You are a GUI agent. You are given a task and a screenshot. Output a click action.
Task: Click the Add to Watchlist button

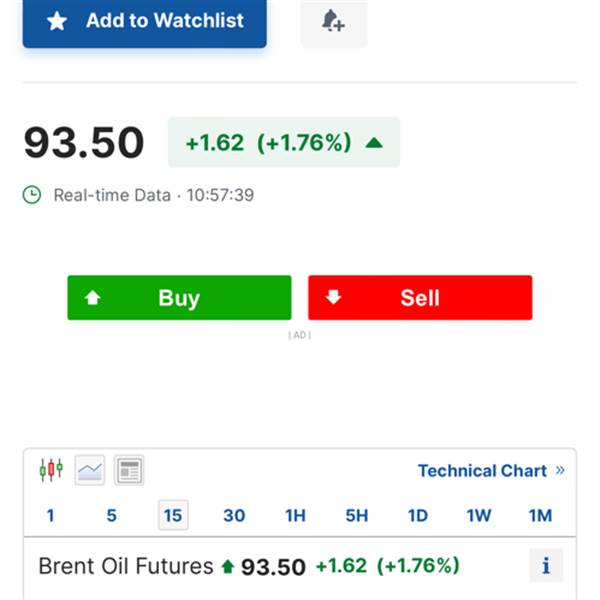[x=144, y=22]
